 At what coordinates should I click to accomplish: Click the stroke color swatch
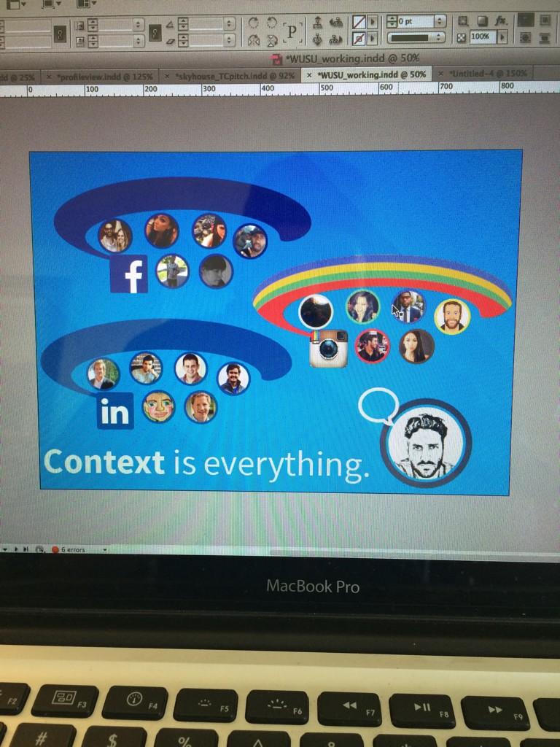359,38
